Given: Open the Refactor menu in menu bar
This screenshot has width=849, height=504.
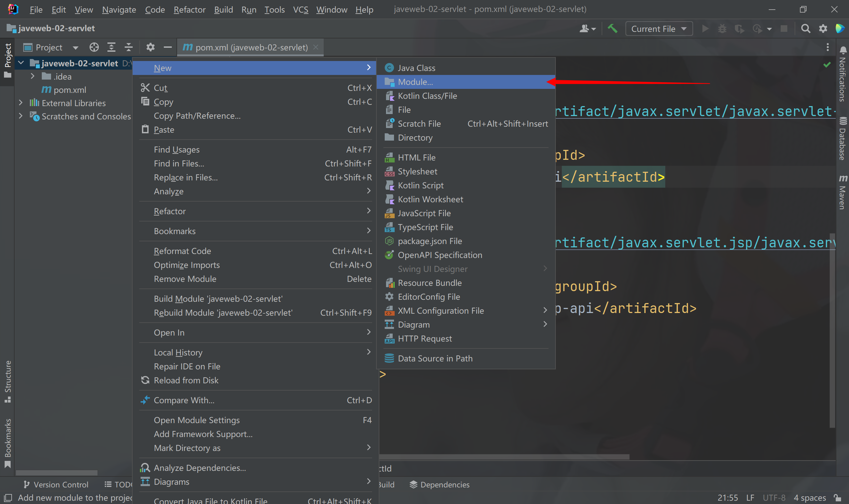Looking at the screenshot, I should 189,10.
